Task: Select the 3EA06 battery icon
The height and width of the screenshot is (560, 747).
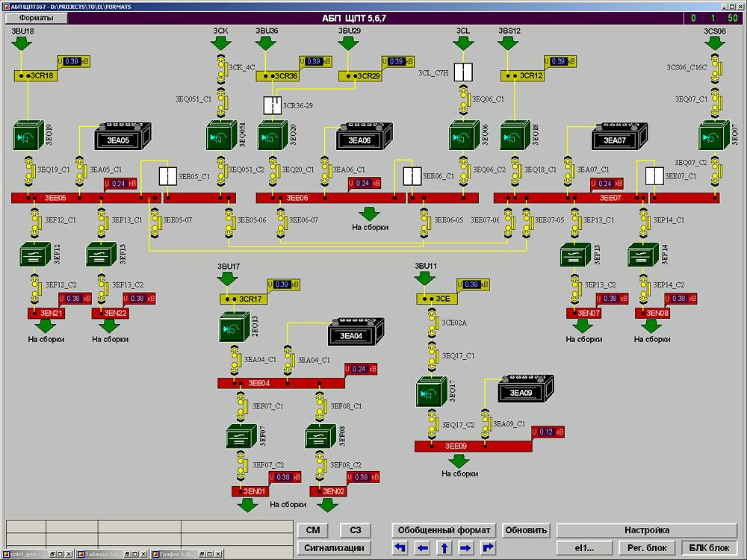Action: pyautogui.click(x=364, y=136)
